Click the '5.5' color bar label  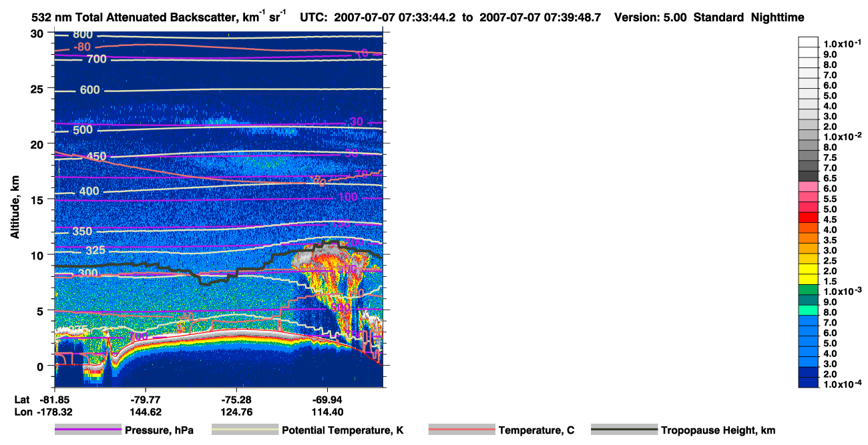831,199
